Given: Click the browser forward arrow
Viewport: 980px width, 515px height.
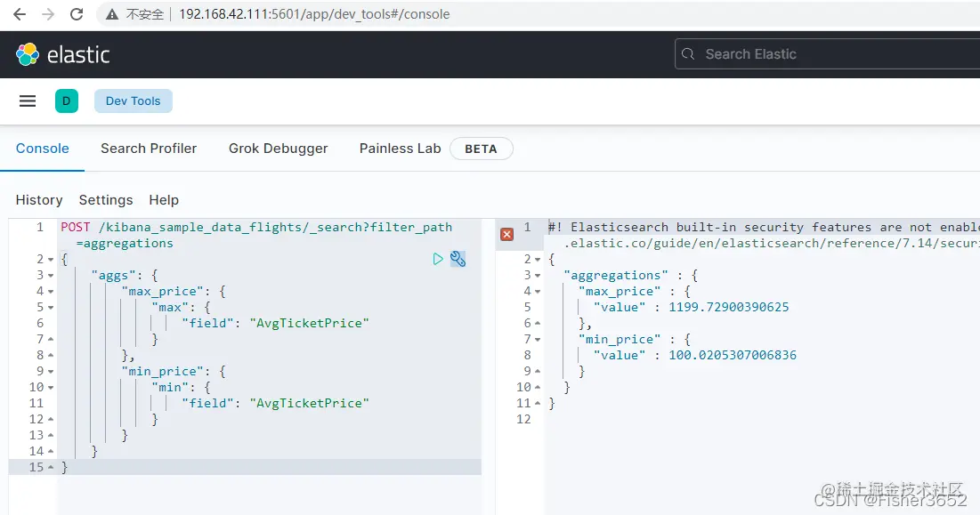Looking at the screenshot, I should [x=48, y=14].
